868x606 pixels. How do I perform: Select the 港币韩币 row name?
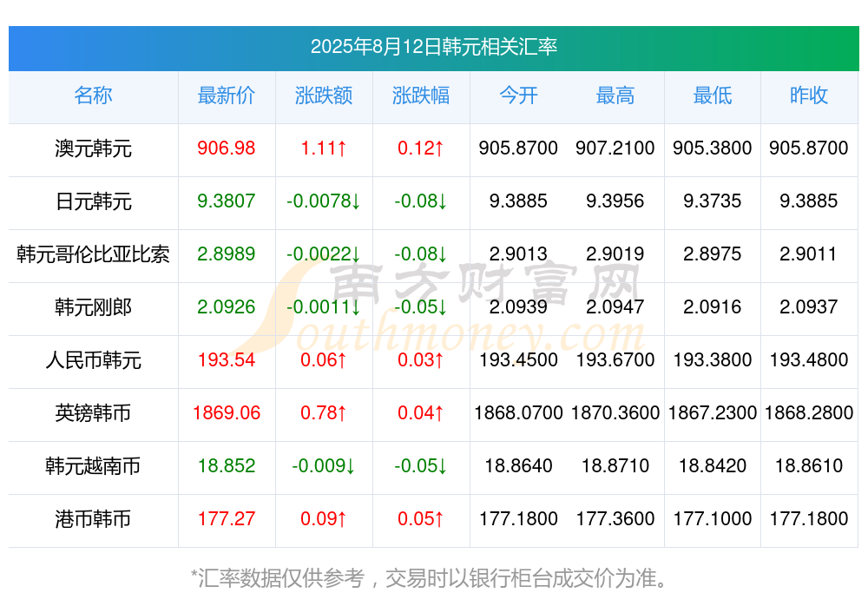93,519
